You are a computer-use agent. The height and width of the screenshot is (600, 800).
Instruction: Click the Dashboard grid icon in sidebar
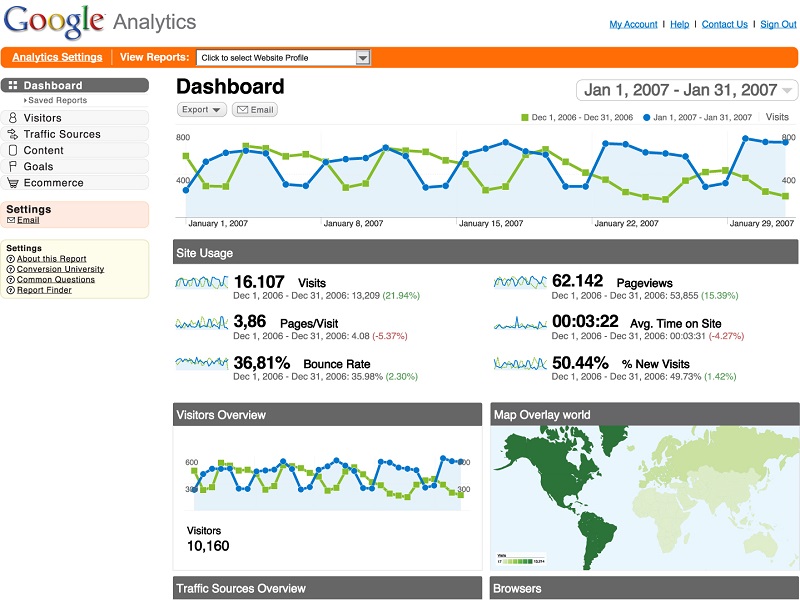[x=13, y=85]
